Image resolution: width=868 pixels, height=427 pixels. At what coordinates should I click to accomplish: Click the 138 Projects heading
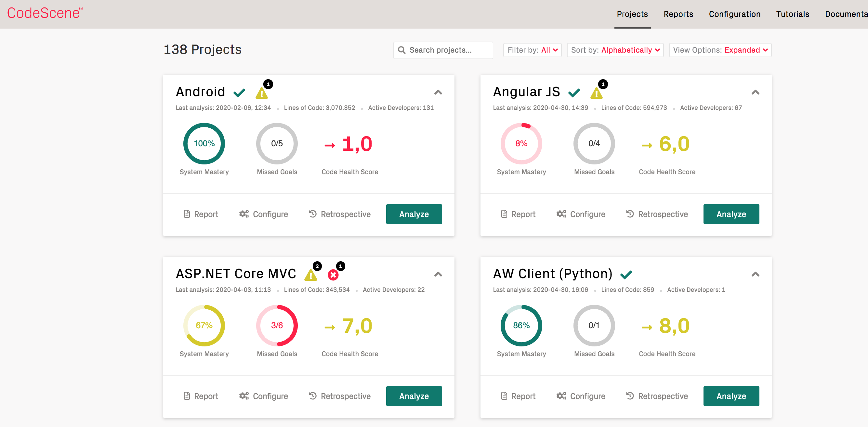(203, 50)
